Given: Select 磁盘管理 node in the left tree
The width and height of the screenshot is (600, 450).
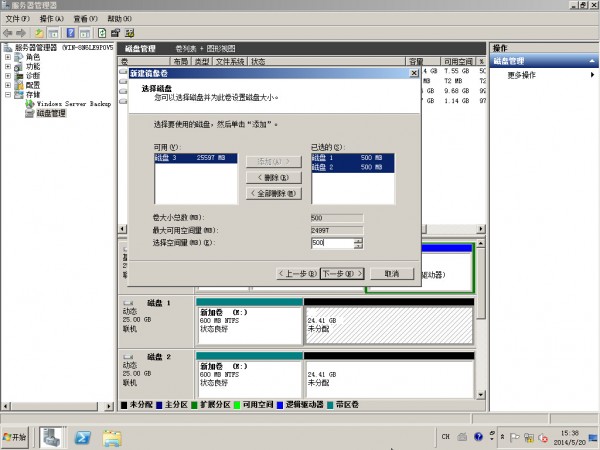Looking at the screenshot, I should pyautogui.click(x=49, y=113).
